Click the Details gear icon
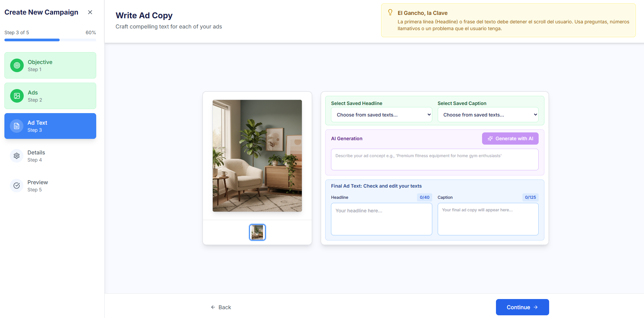This screenshot has height=318, width=644. [17, 156]
